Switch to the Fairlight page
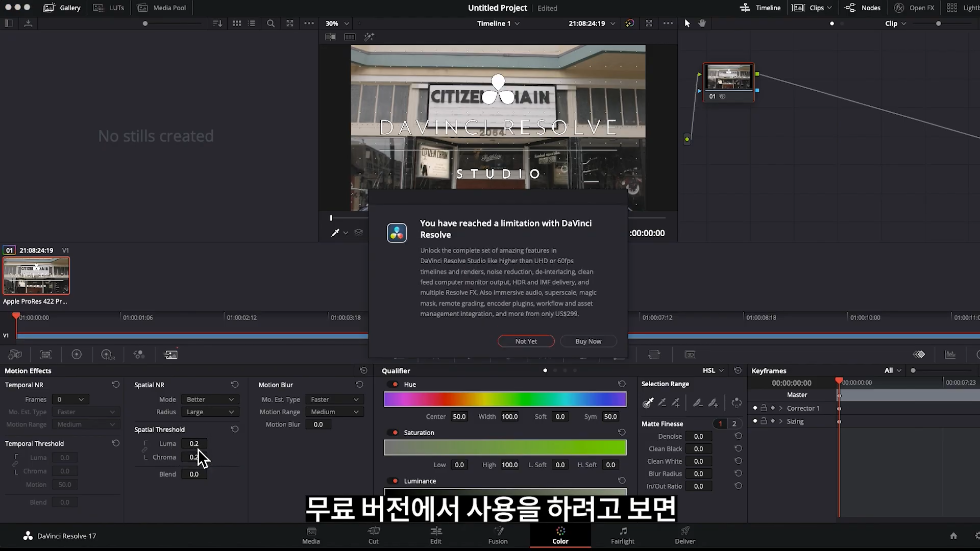980x551 pixels. 622,536
